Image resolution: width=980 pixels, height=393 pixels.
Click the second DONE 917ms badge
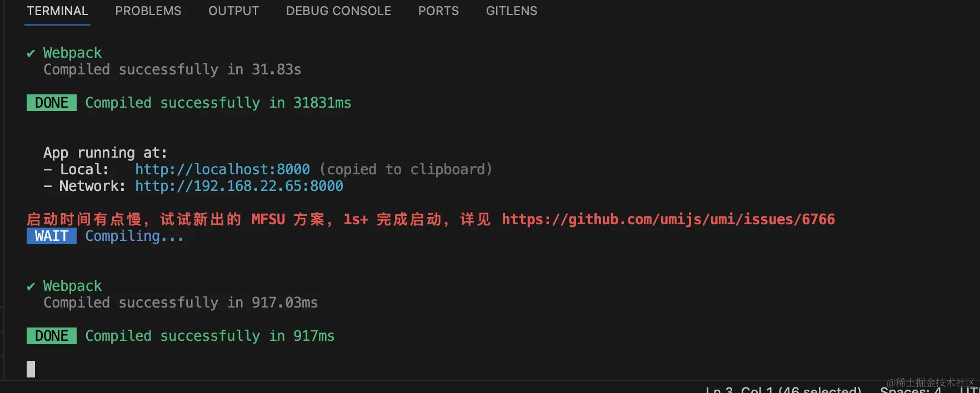(x=51, y=336)
